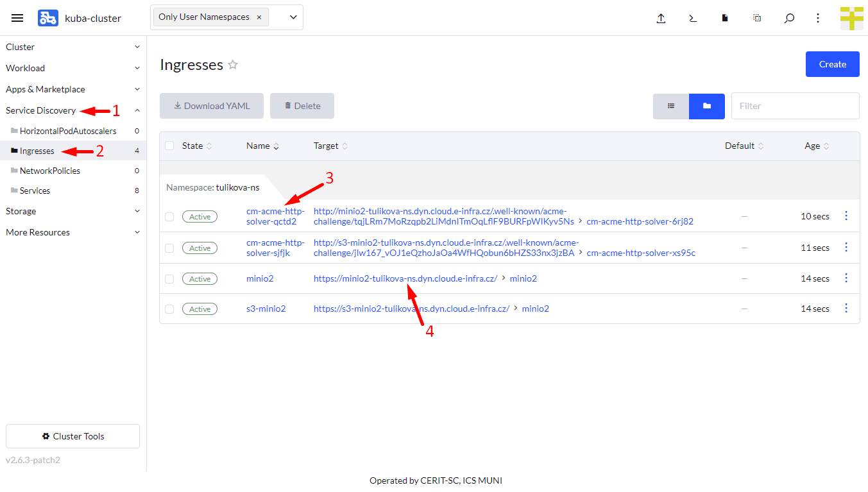Switch to flat list view

671,106
